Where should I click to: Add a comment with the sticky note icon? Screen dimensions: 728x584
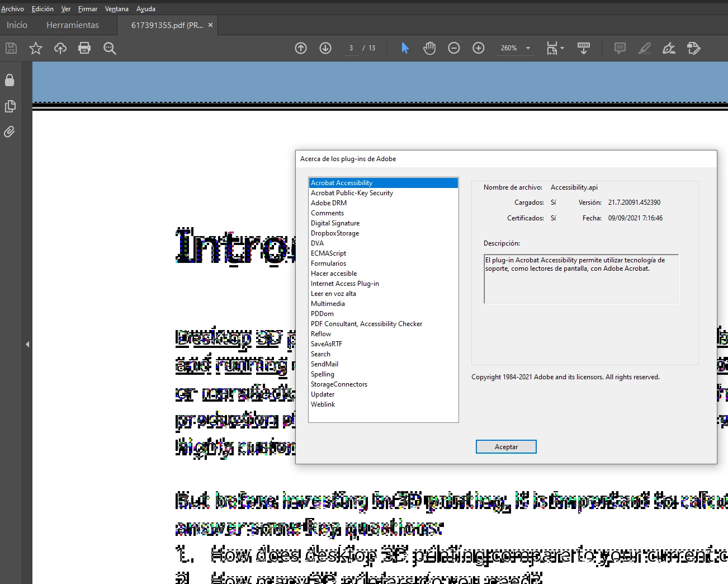pos(620,48)
